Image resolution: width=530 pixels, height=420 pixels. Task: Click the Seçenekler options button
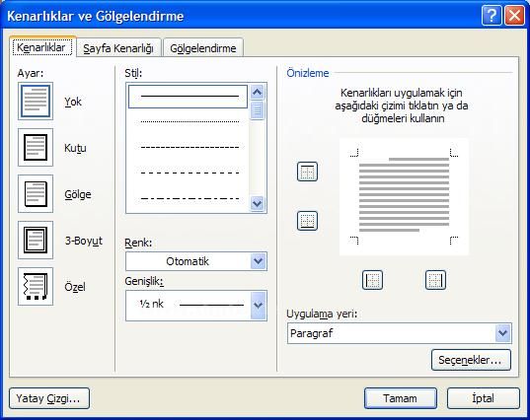pyautogui.click(x=471, y=360)
